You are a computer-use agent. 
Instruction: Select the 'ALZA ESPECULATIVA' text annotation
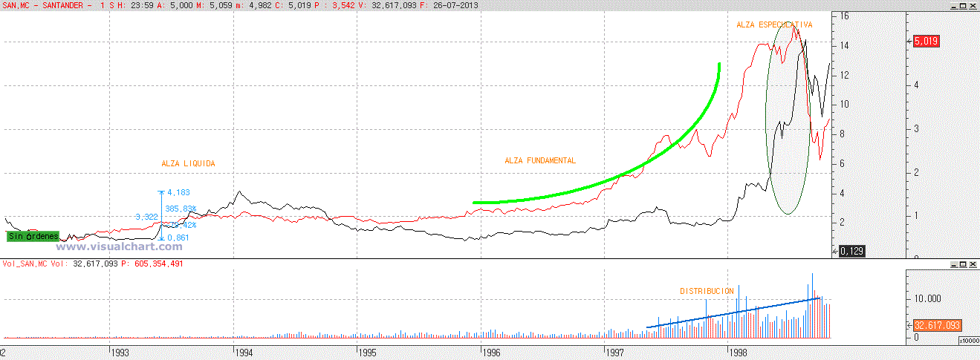(x=774, y=24)
